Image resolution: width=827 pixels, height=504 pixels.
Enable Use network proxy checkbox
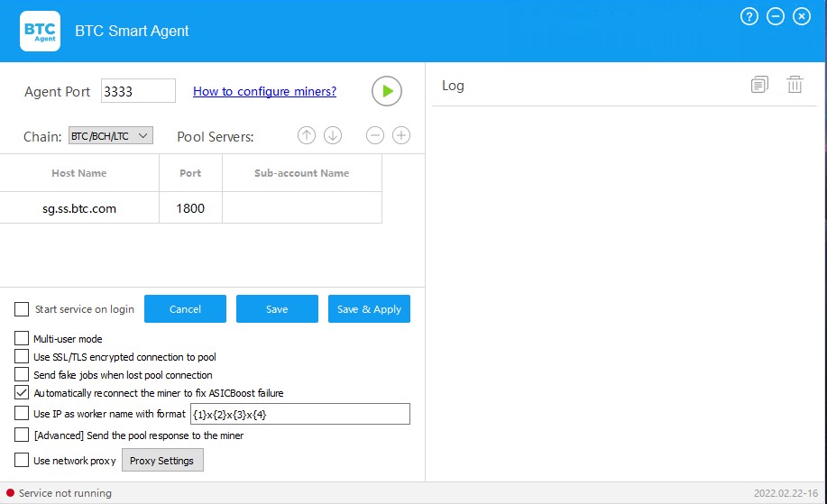point(22,460)
